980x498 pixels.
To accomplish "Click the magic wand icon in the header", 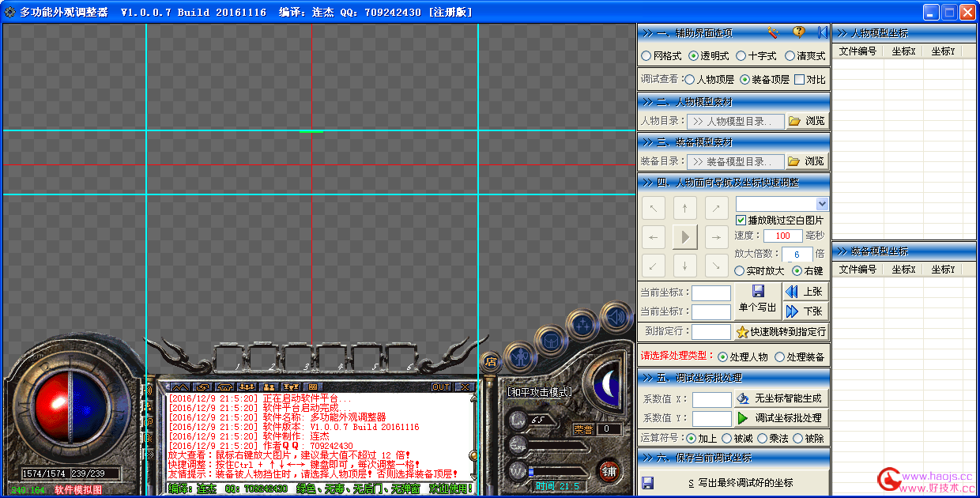I will (x=774, y=32).
